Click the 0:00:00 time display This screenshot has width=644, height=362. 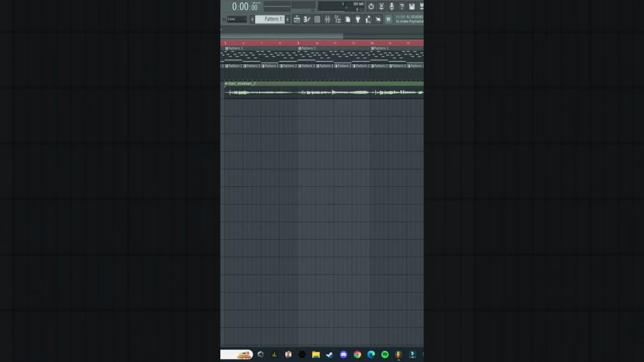point(245,7)
